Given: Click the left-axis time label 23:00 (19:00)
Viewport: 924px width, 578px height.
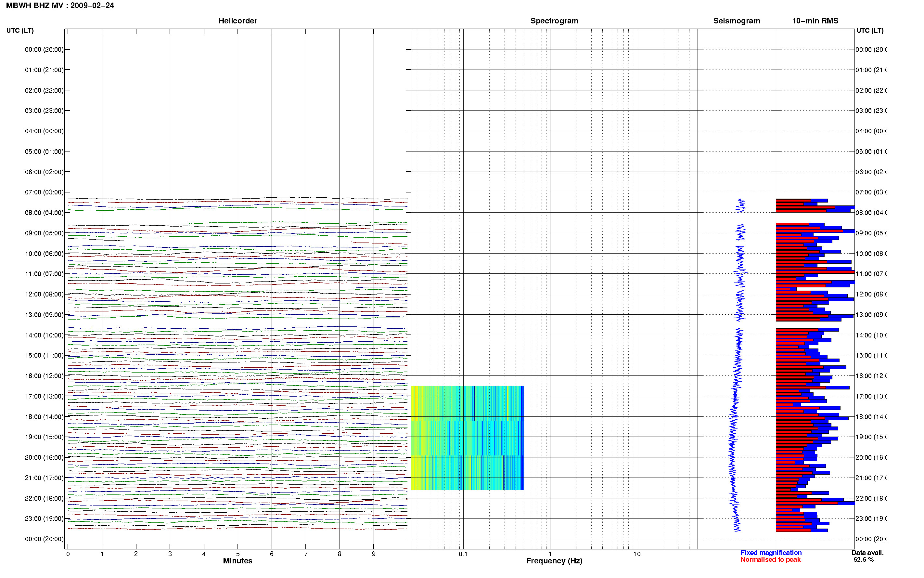Looking at the screenshot, I should (44, 519).
